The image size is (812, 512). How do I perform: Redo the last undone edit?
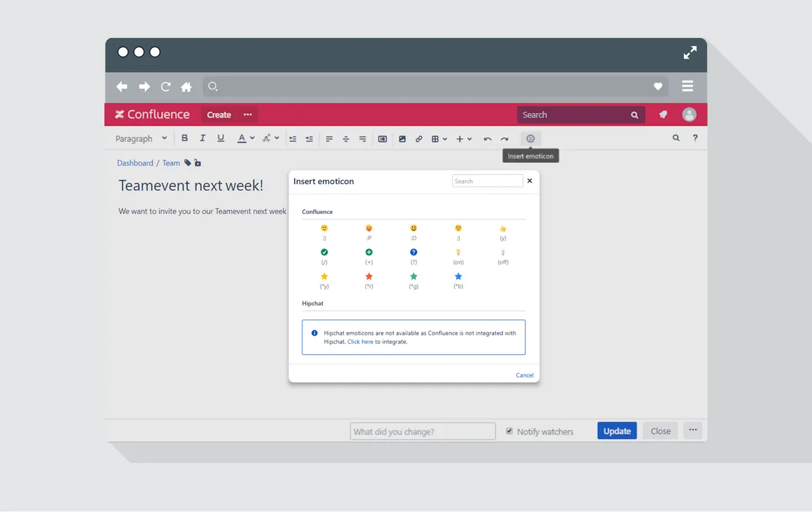[x=504, y=139]
